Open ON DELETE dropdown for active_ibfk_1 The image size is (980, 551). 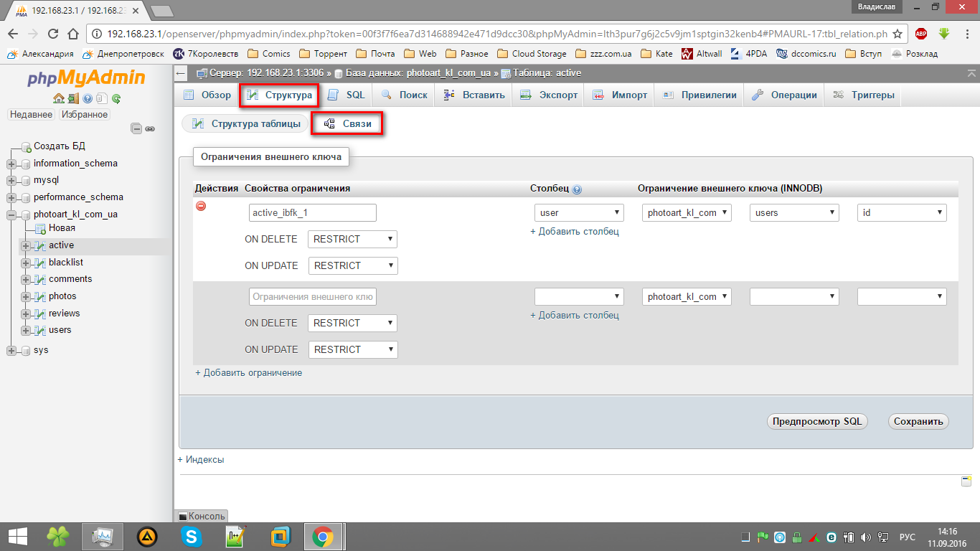tap(352, 239)
